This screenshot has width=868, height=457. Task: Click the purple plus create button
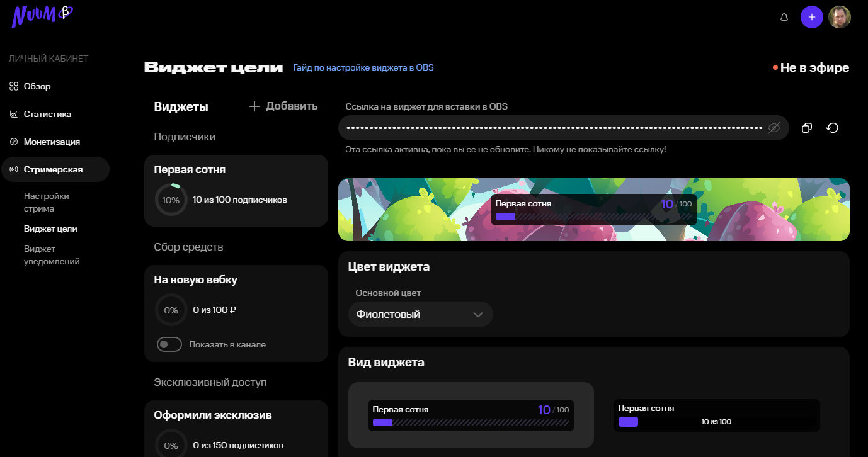point(811,17)
